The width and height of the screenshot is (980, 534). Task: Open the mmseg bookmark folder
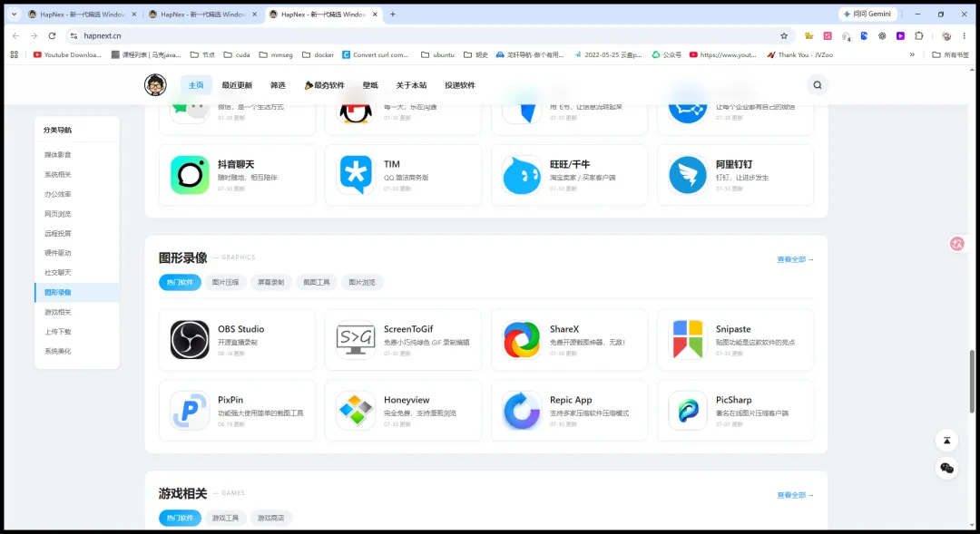coord(276,55)
